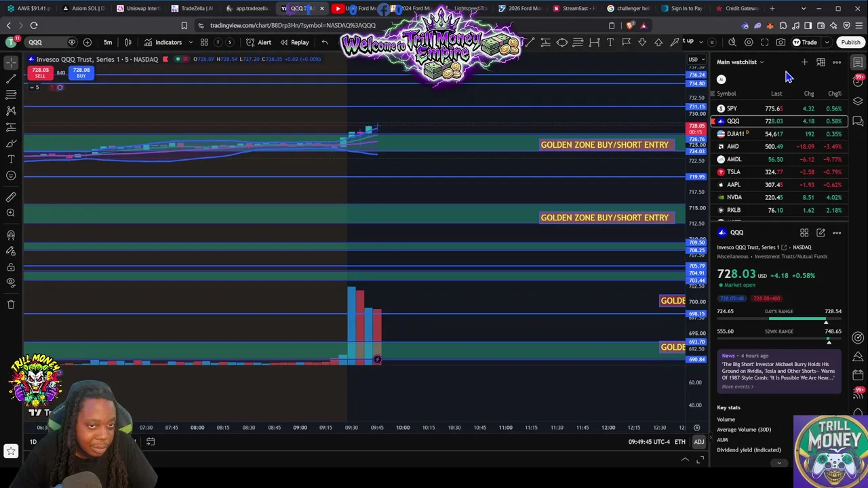Image resolution: width=868 pixels, height=488 pixels.
Task: Open QQQ details more options menu
Action: click(837, 232)
